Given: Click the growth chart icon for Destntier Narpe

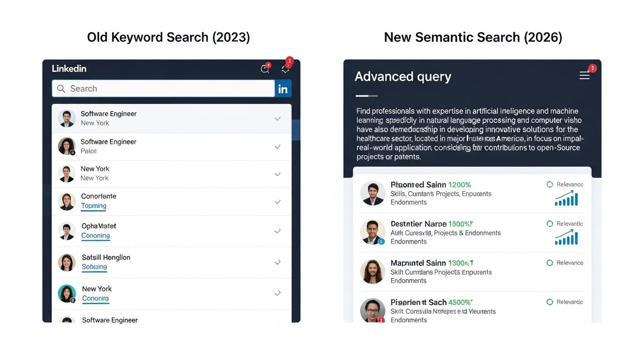Looking at the screenshot, I should [x=566, y=238].
